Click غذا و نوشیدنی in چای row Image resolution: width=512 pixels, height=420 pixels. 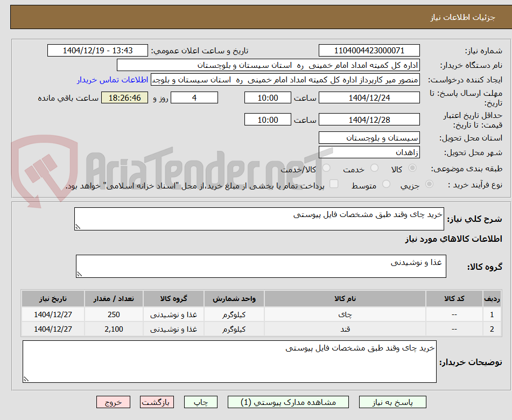(x=173, y=314)
